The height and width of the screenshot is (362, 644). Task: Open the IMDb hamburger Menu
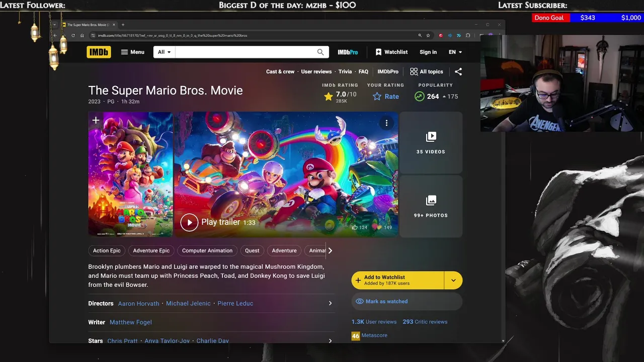click(133, 52)
